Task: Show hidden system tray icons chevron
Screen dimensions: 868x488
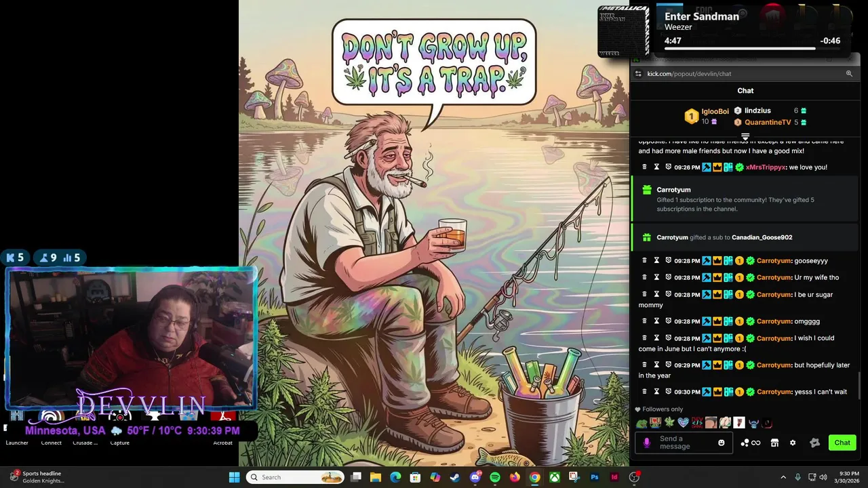Action: point(783,477)
